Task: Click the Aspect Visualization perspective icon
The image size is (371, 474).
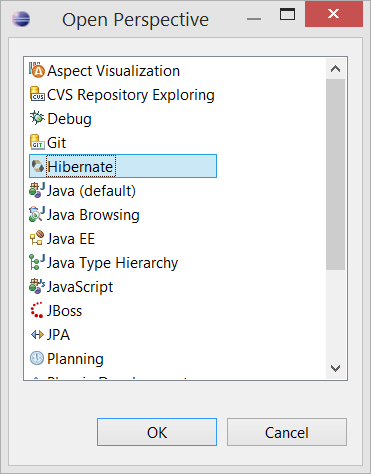Action: click(37, 70)
